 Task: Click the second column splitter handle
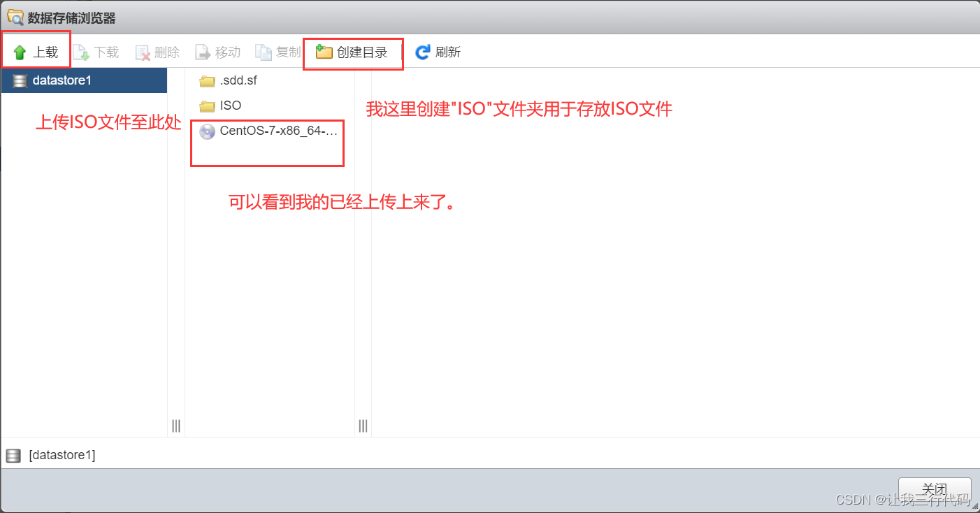pos(363,426)
